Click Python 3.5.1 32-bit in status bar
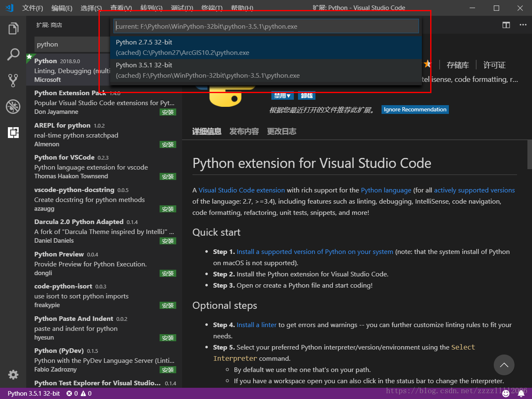Screen dimensions: 532x399 tap(34, 393)
